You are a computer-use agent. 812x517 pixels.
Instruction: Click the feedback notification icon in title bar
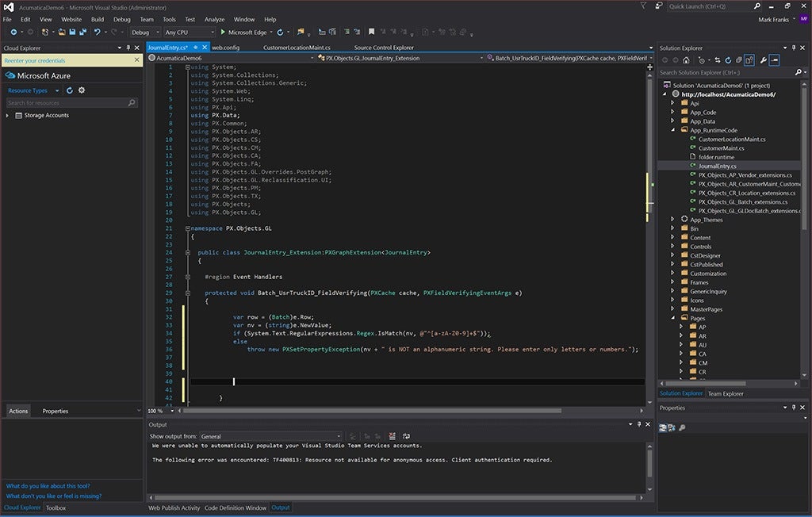[659, 6]
